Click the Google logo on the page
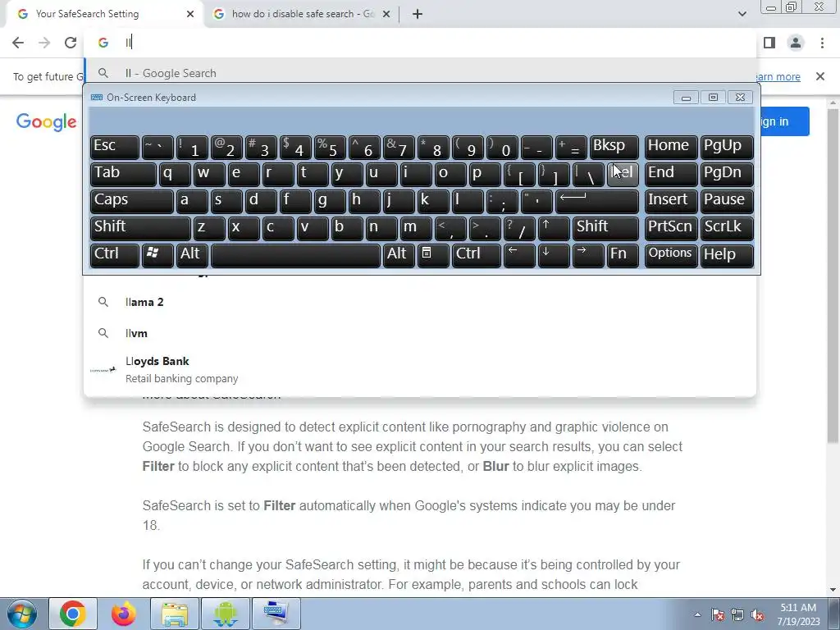 tap(46, 122)
